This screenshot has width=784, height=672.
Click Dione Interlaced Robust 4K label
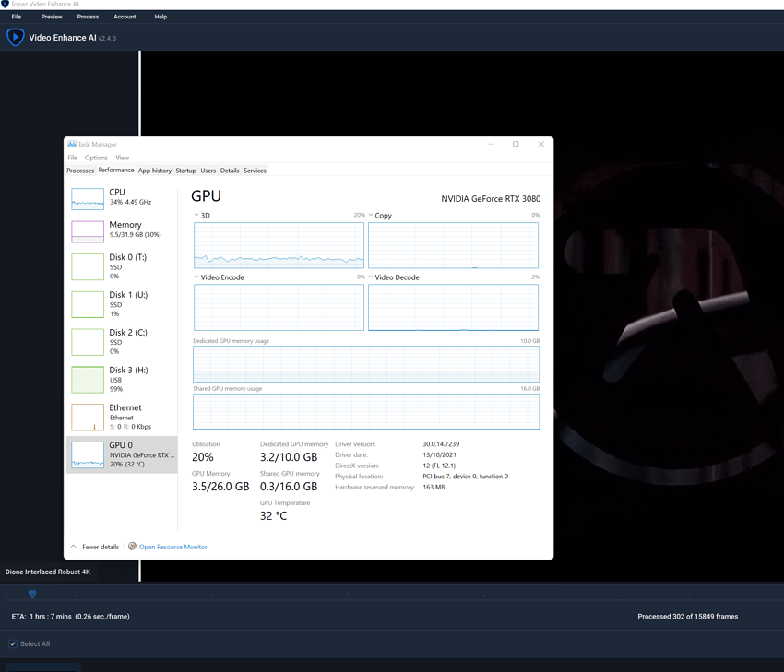(47, 572)
